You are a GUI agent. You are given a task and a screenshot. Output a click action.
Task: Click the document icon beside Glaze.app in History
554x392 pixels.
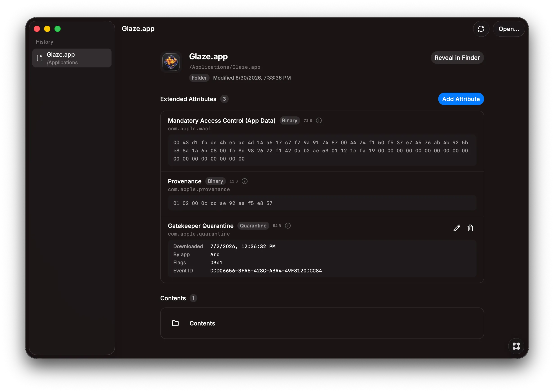pos(40,58)
